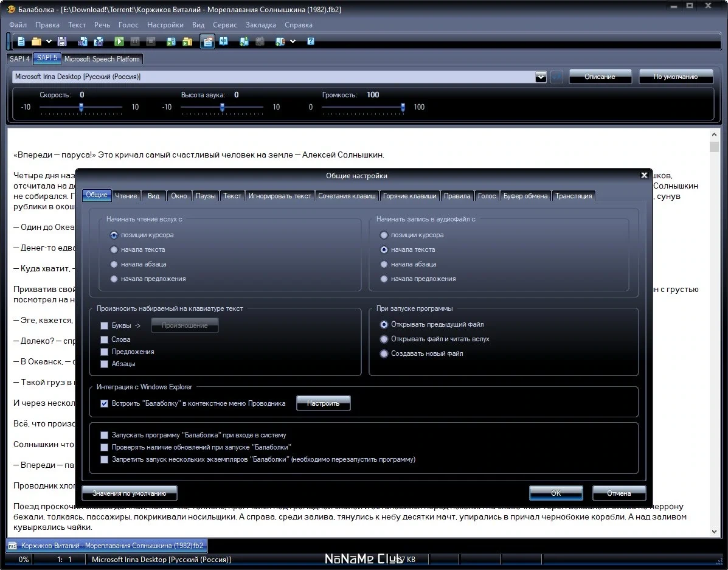This screenshot has width=728, height=570.
Task: Open the 'Сервис' menu
Action: coord(224,25)
